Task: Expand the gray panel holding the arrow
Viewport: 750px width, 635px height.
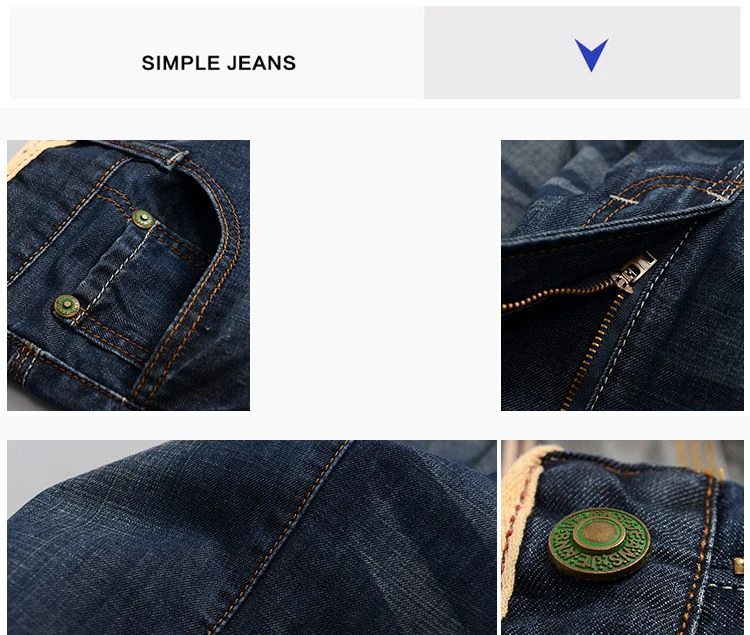Action: pos(582,53)
